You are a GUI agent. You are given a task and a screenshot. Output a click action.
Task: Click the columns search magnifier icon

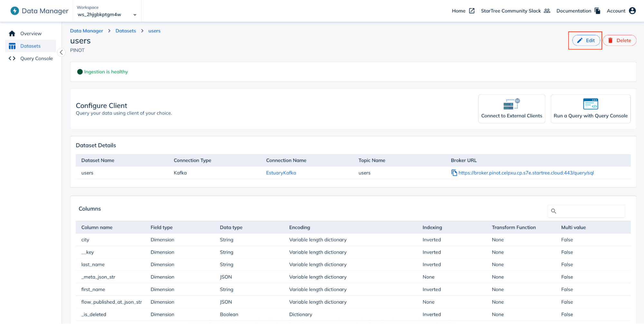coord(553,211)
